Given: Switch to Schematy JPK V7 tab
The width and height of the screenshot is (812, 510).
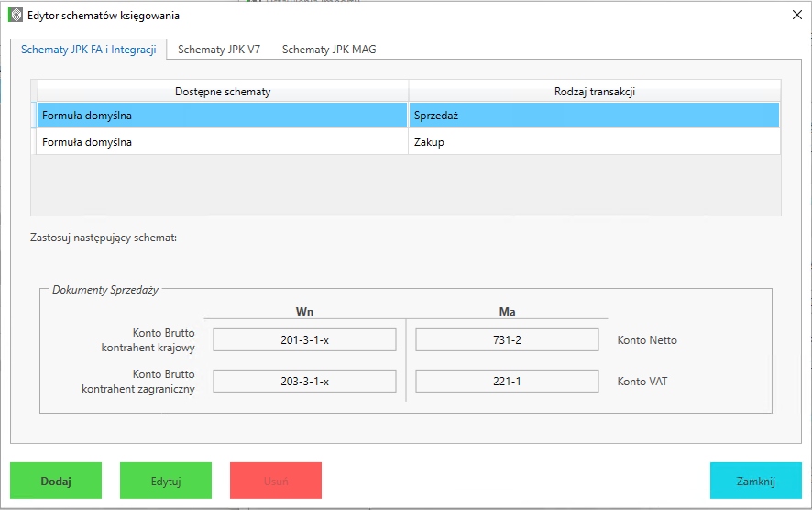Looking at the screenshot, I should [219, 50].
